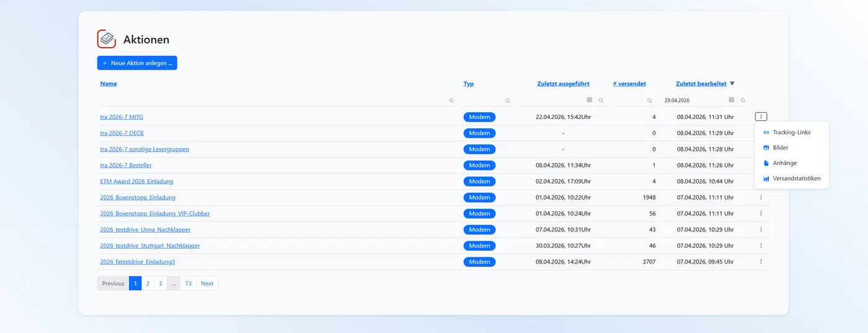868x333 pixels.
Task: Click the Next pagination button
Action: (207, 283)
